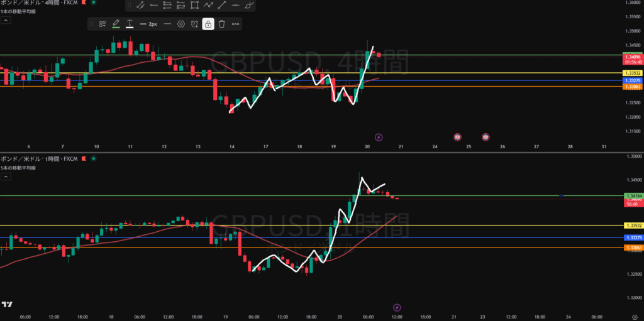Add alert on drawing with clock icon

[x=194, y=24]
